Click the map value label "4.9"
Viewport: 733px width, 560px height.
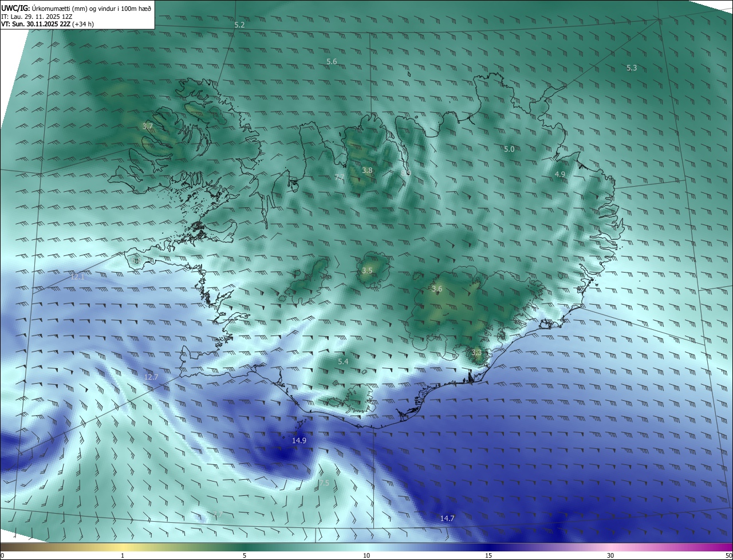click(560, 174)
